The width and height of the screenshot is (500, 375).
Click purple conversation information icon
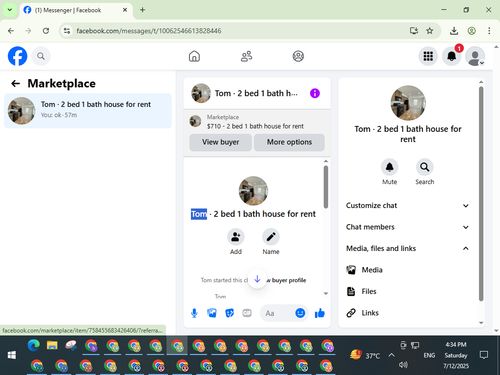[x=315, y=93]
